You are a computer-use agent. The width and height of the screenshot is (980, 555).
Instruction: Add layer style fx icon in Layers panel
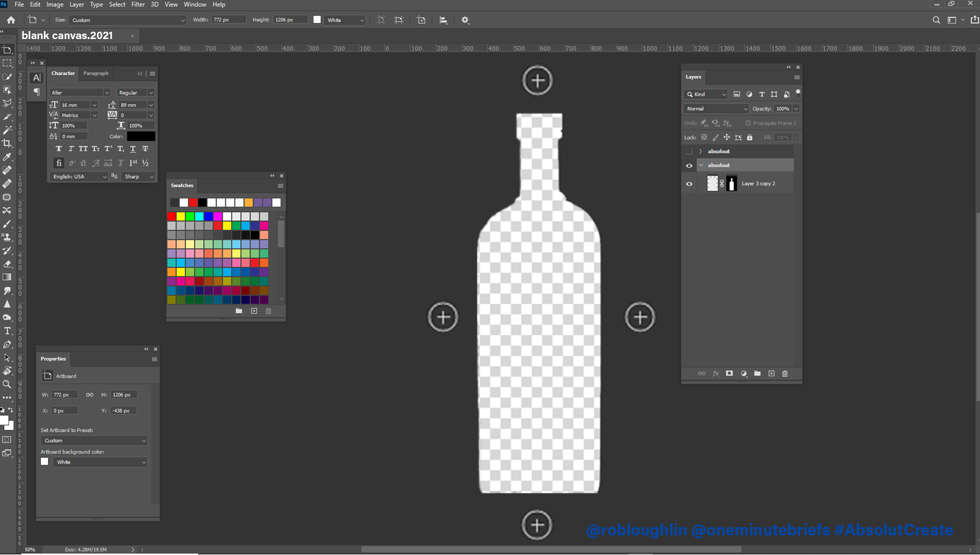[716, 373]
